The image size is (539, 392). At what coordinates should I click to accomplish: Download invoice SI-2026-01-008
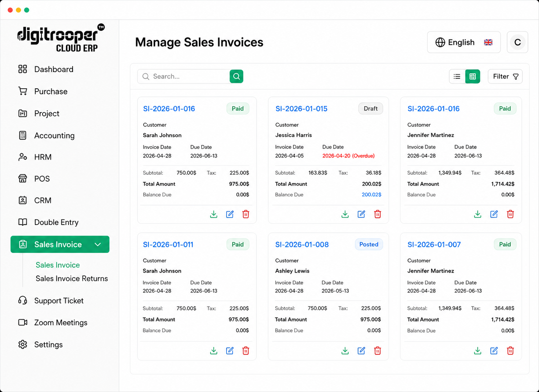point(345,351)
